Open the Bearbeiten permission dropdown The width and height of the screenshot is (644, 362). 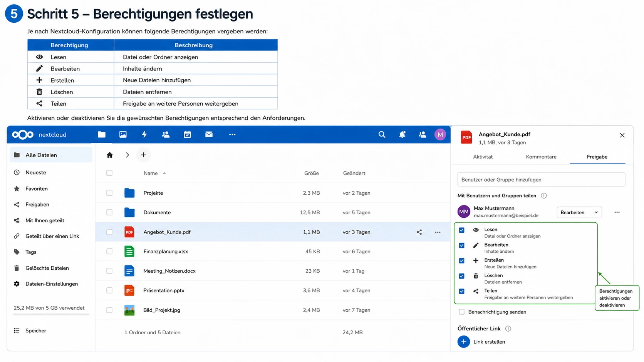click(579, 212)
